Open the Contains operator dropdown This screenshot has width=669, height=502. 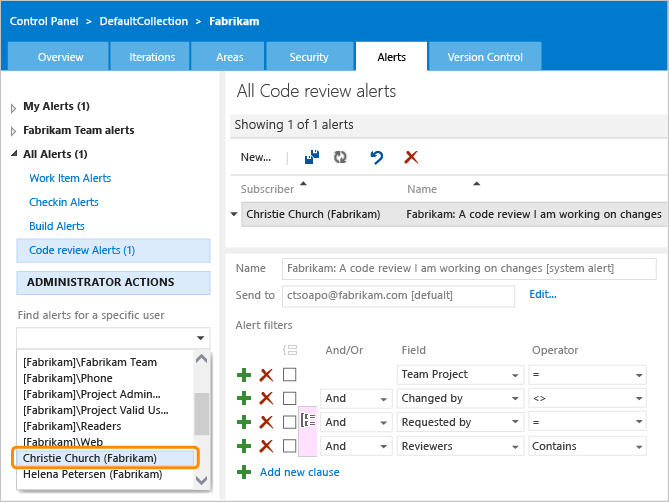[638, 447]
